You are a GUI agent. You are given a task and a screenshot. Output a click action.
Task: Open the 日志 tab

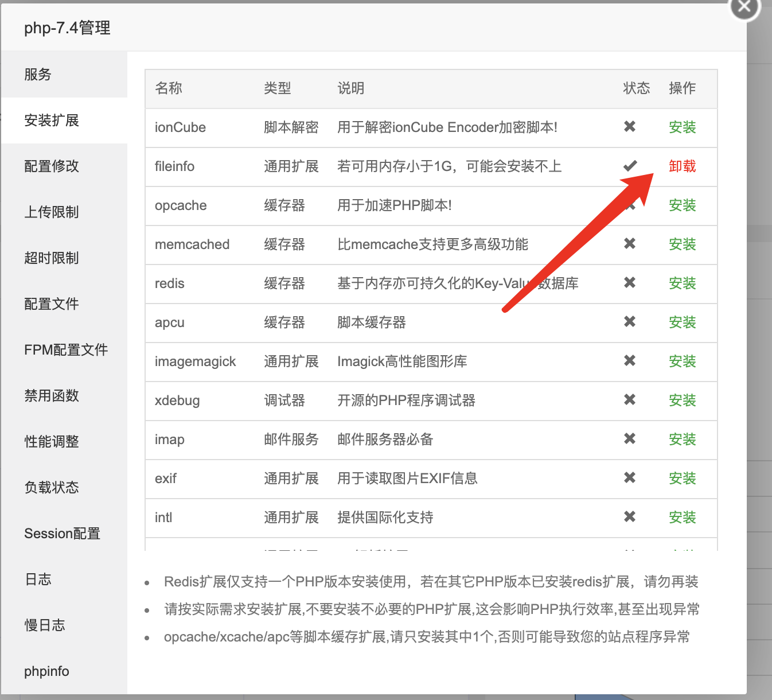(64, 580)
